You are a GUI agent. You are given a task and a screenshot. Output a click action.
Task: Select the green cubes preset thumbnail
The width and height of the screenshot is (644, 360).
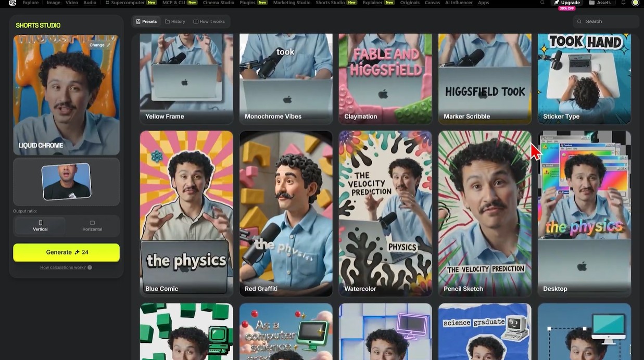pos(186,331)
